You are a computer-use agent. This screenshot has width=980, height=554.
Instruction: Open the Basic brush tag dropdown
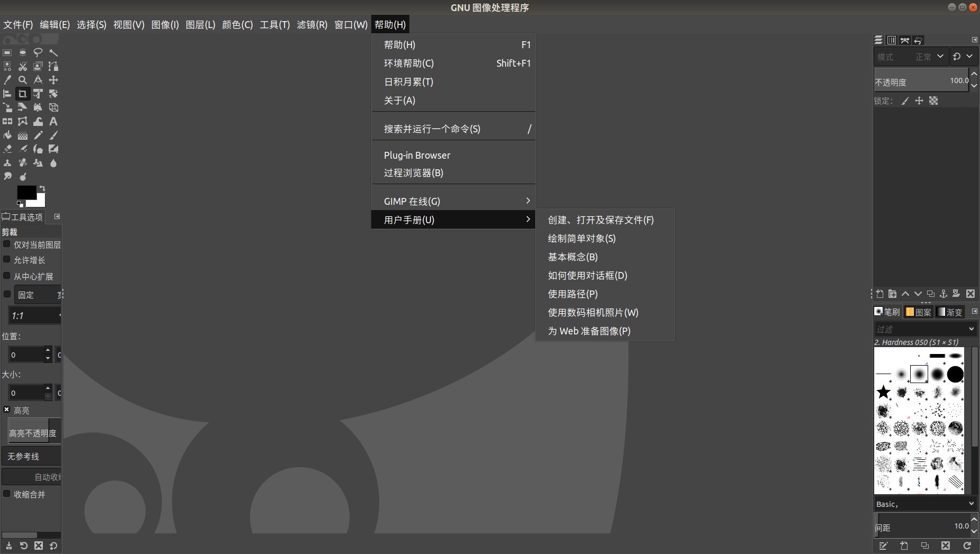click(x=925, y=504)
